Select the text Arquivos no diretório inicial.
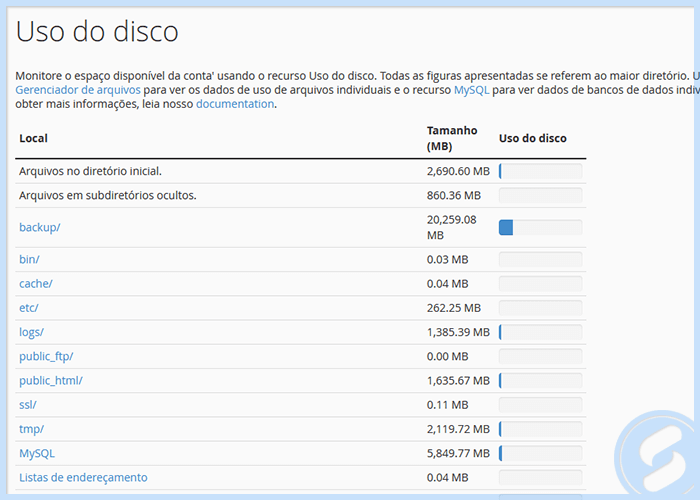Screen dimensions: 700x500 coord(90,171)
